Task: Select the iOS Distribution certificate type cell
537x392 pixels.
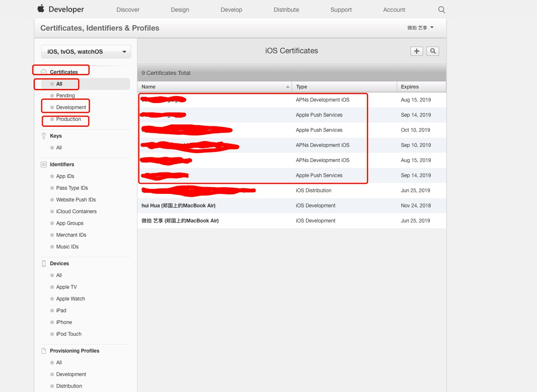Action: [313, 191]
